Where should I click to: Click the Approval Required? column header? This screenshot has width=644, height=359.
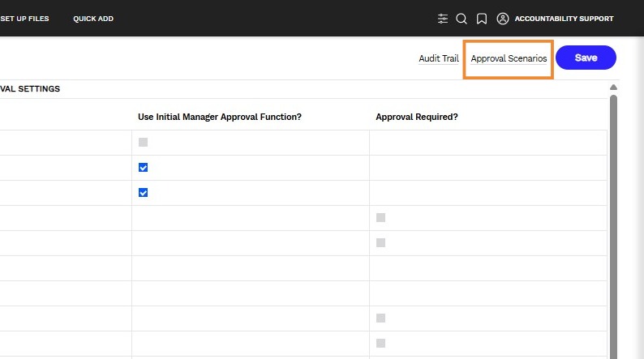(416, 117)
